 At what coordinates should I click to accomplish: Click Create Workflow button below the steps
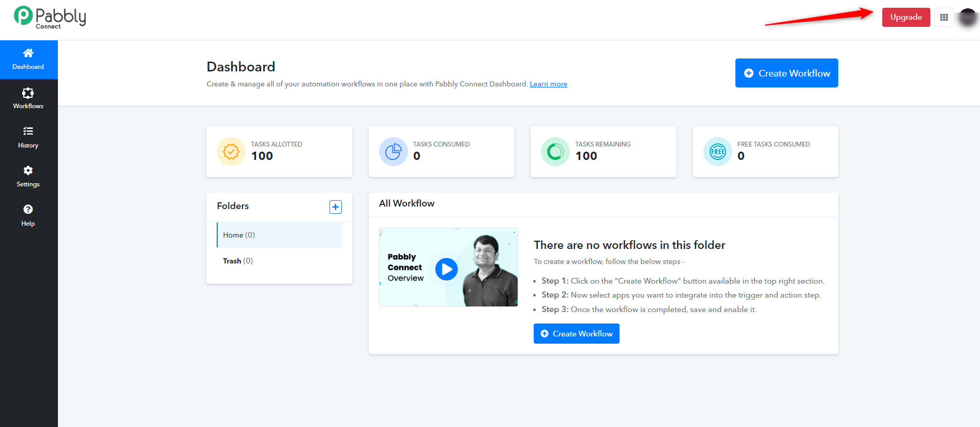point(577,334)
